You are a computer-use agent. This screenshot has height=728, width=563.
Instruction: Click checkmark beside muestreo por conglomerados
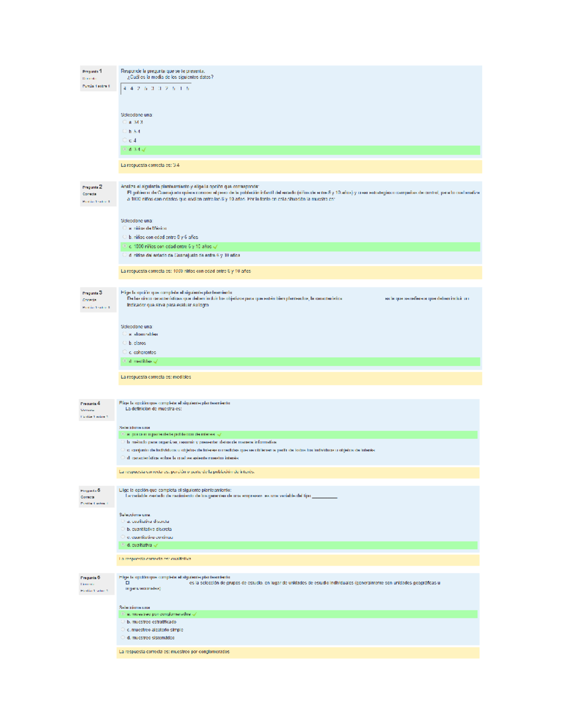(x=194, y=614)
